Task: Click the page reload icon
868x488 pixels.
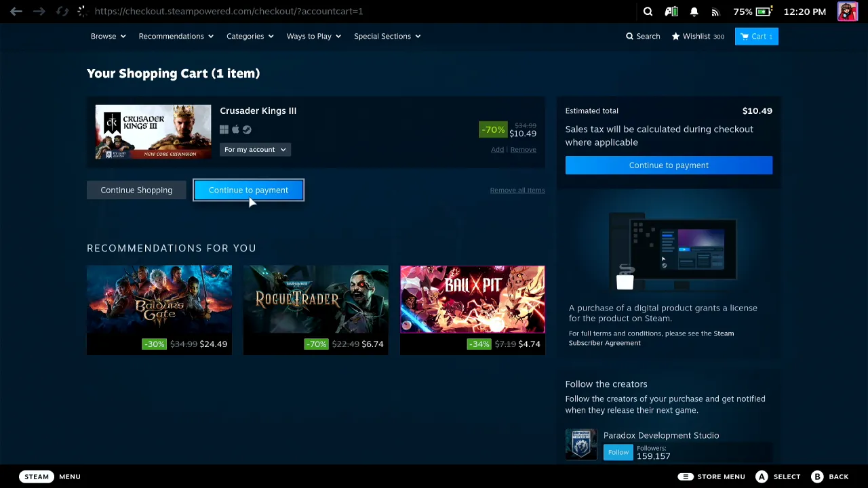Action: pos(62,12)
